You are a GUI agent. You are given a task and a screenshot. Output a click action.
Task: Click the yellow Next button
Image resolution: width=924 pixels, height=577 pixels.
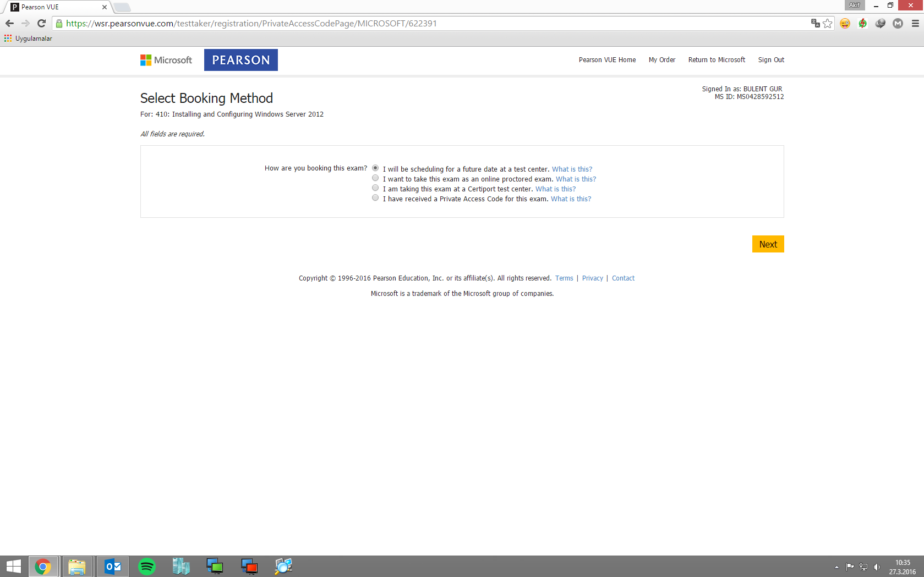(x=768, y=244)
